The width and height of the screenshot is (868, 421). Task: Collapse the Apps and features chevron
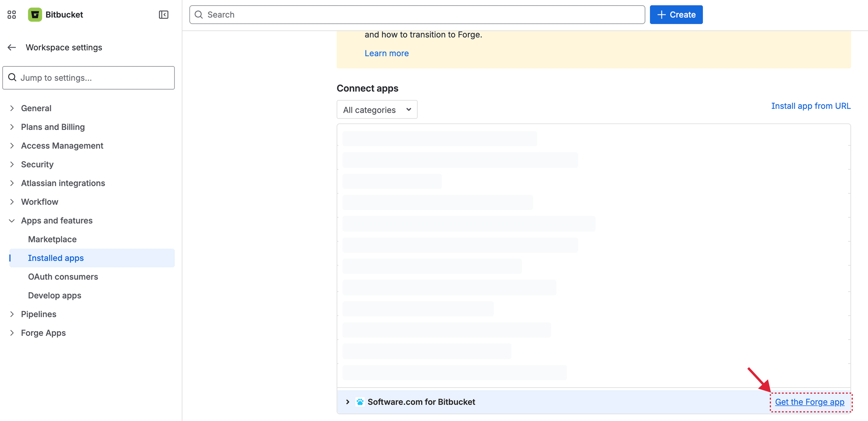tap(12, 221)
